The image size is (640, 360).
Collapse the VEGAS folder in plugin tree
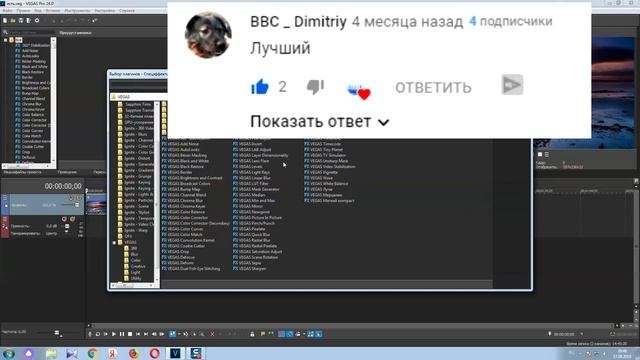click(x=114, y=242)
